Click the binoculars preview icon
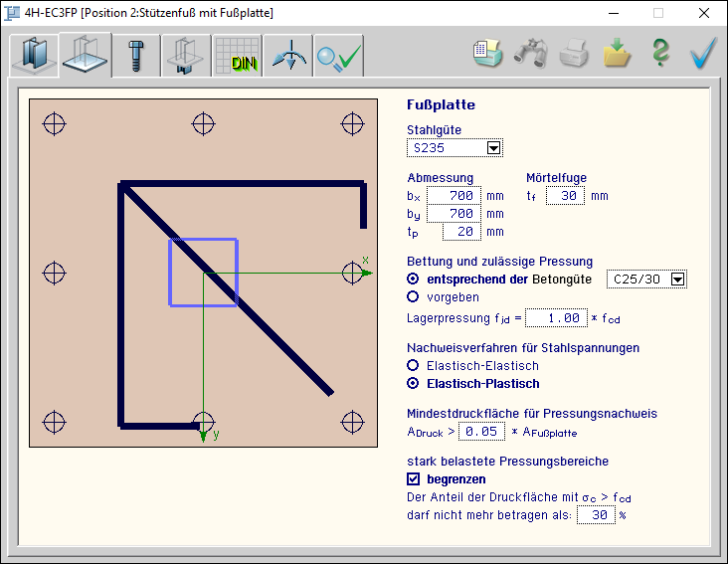728x564 pixels. click(x=530, y=54)
